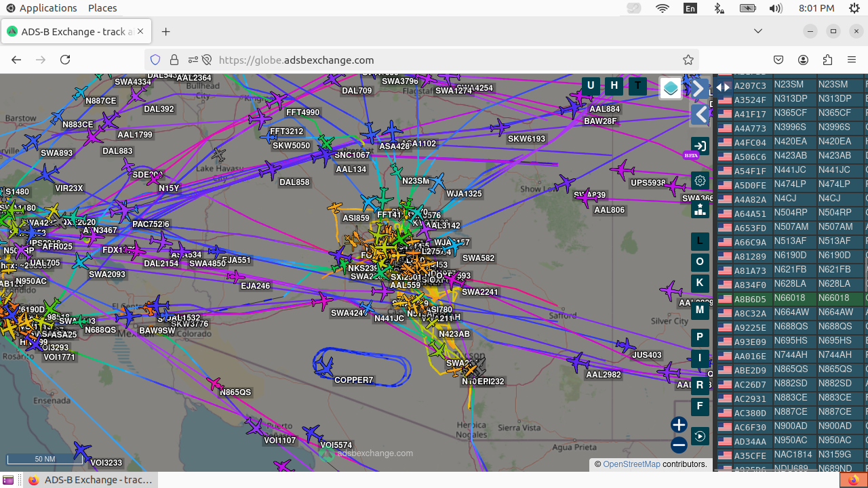Image resolution: width=868 pixels, height=488 pixels.
Task: Click hex code A4FC04 in aircraft table
Action: 750,142
